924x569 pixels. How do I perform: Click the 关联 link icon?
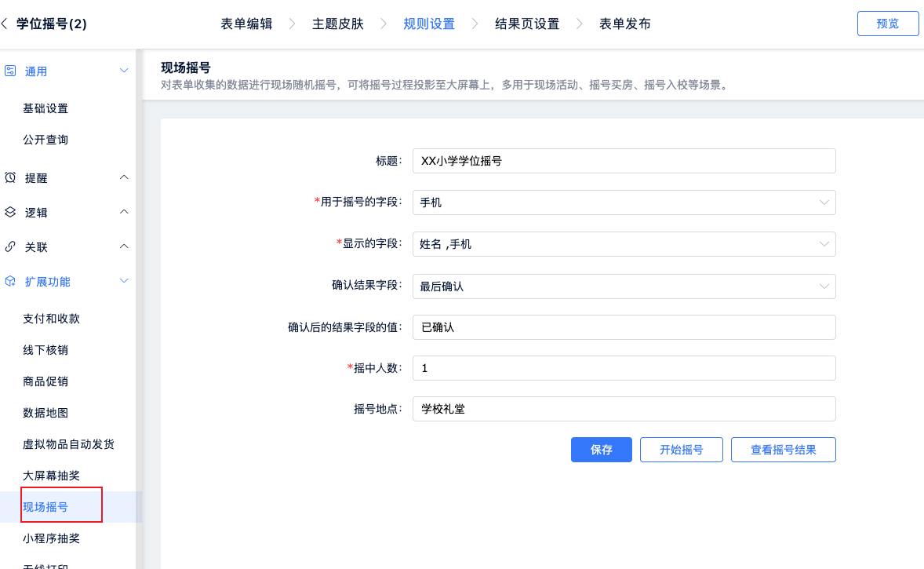coord(10,246)
